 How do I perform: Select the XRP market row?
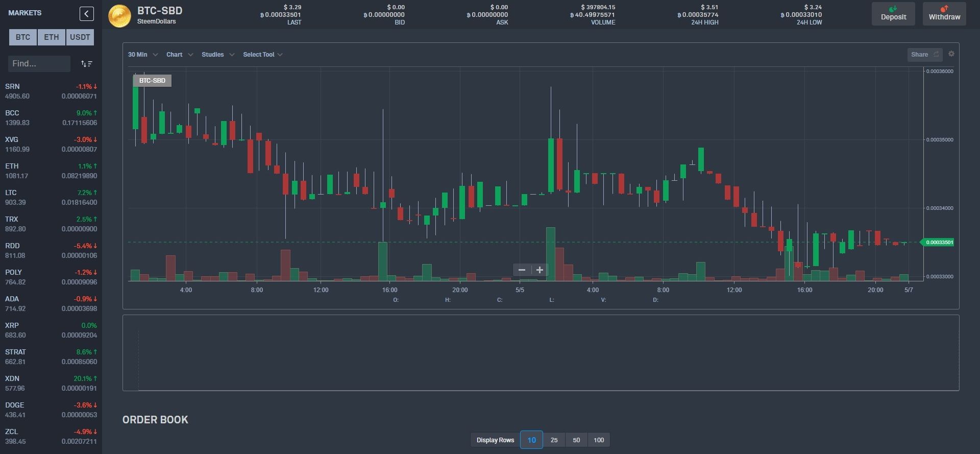(x=51, y=330)
